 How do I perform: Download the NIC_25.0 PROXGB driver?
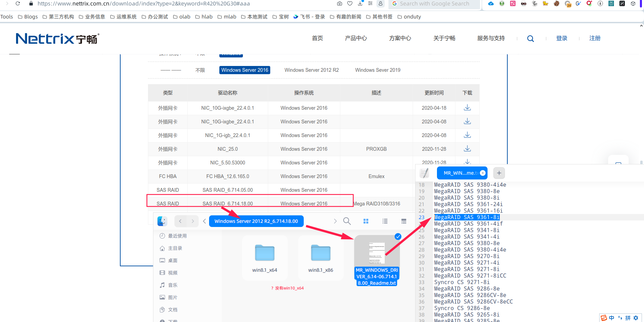pyautogui.click(x=467, y=149)
